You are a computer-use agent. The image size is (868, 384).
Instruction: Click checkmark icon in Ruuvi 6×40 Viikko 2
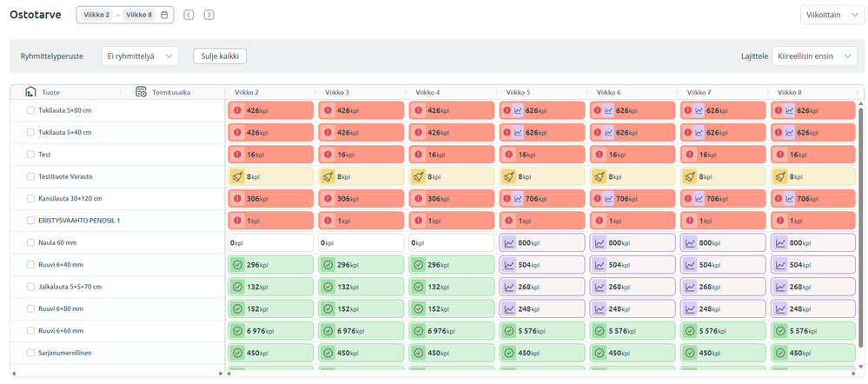[238, 264]
